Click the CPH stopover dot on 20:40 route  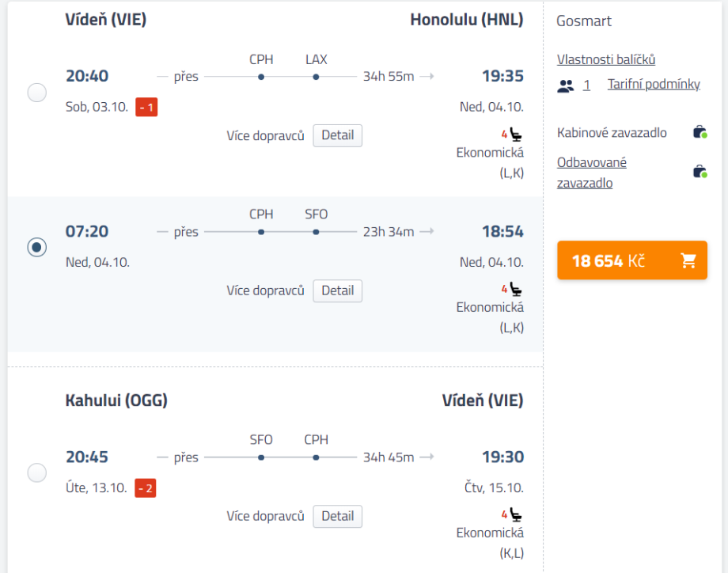[261, 77]
